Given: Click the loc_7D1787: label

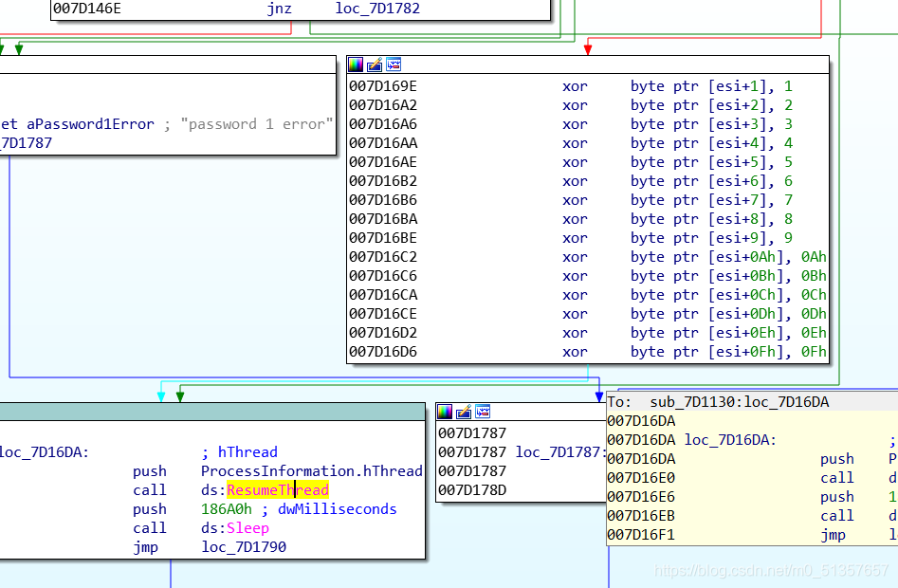Looking at the screenshot, I should coord(560,451).
